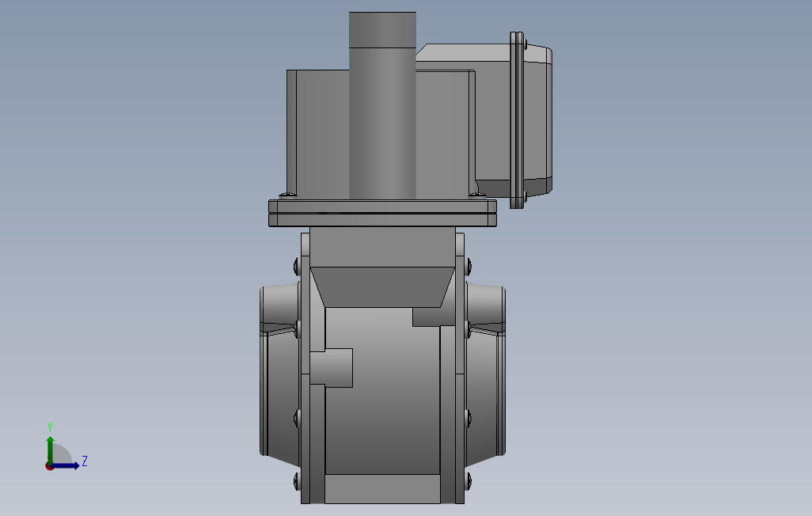Viewport: 812px width, 516px height.
Task: Select the left circular port housing of the model
Action: click(279, 373)
